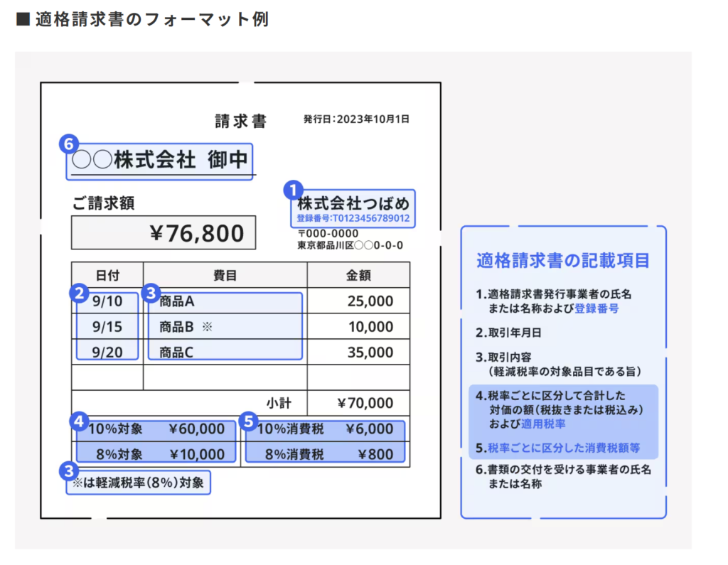Screen dimensions: 728x565
Task: Select the 金額 column header
Action: [358, 275]
